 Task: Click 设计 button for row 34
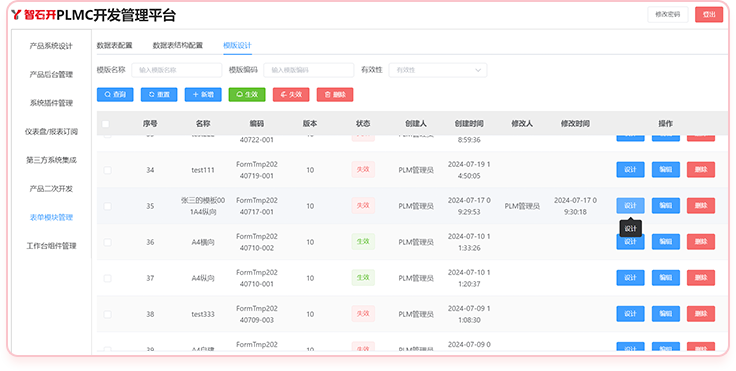[630, 170]
